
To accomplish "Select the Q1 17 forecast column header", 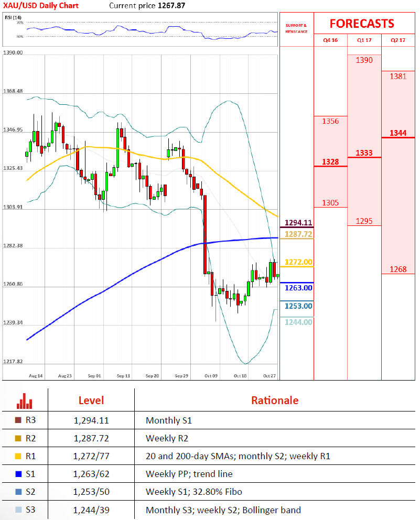I will coord(364,40).
